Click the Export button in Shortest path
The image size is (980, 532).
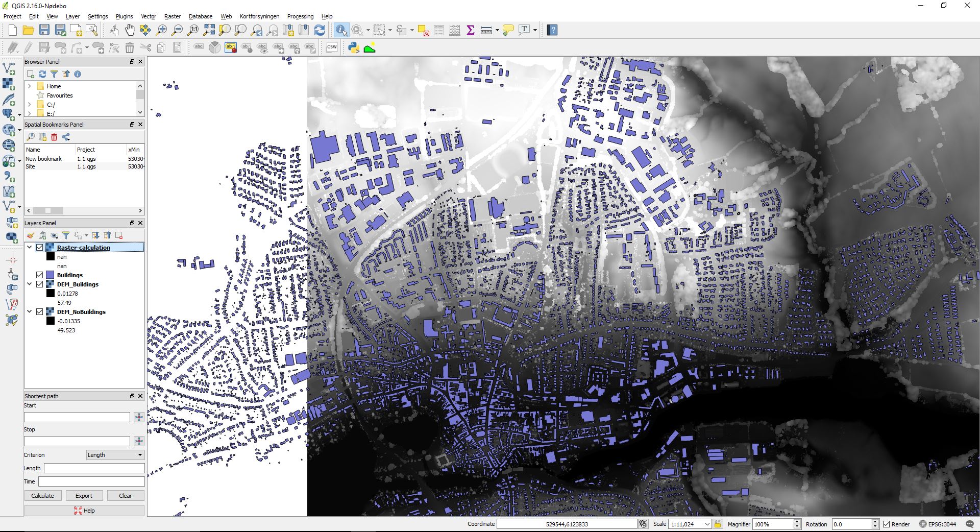tap(84, 496)
